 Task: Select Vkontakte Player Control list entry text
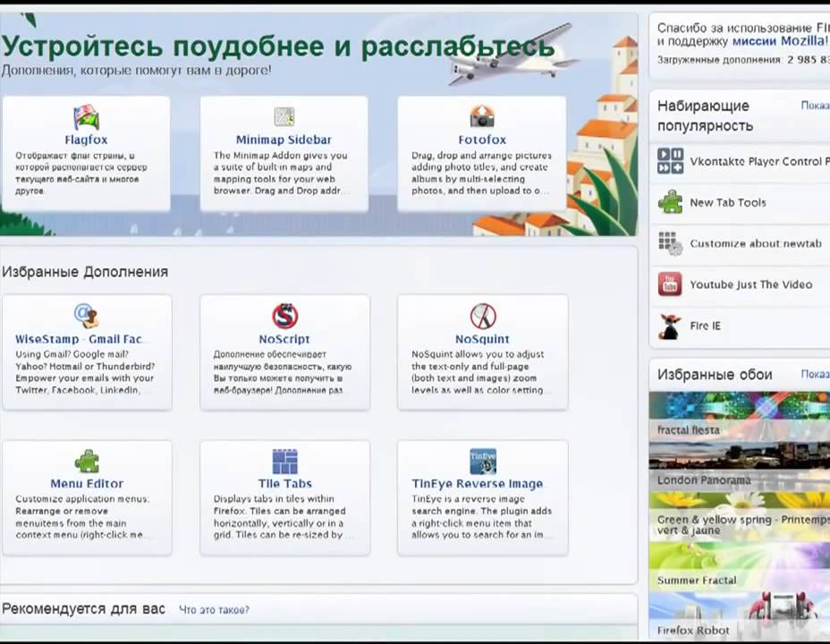(759, 161)
